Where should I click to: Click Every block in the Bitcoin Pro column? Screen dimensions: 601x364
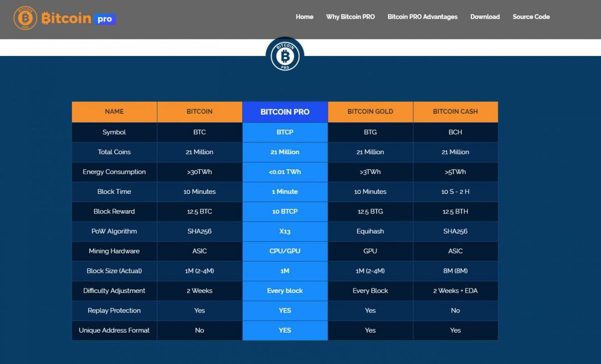(x=285, y=291)
